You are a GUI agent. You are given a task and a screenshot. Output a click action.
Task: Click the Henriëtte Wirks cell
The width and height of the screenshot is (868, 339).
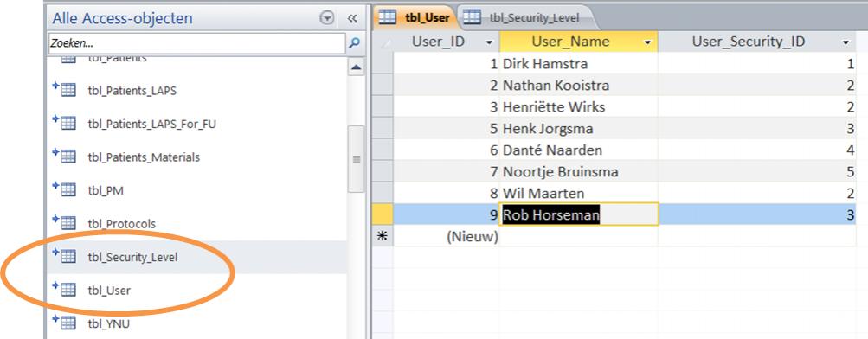tap(578, 106)
